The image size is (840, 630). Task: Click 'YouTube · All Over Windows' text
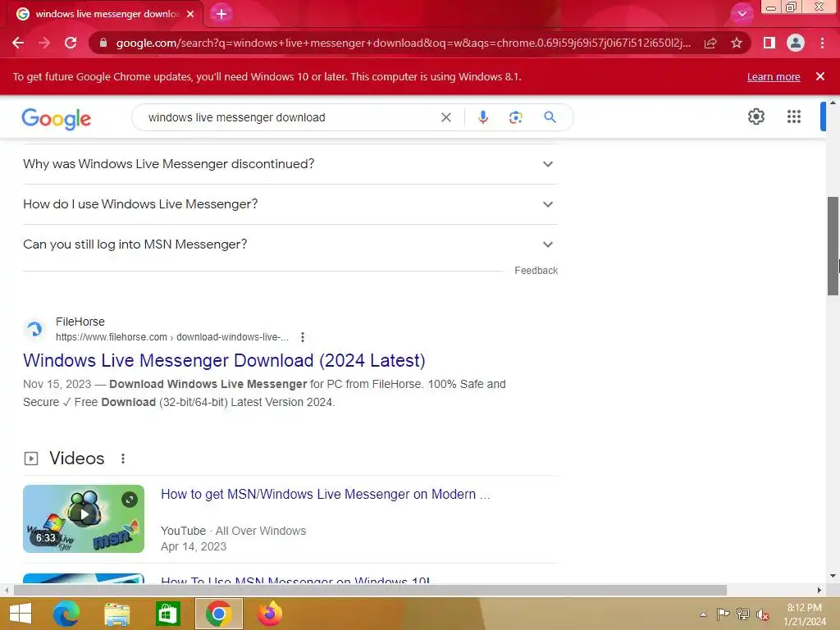pos(234,531)
